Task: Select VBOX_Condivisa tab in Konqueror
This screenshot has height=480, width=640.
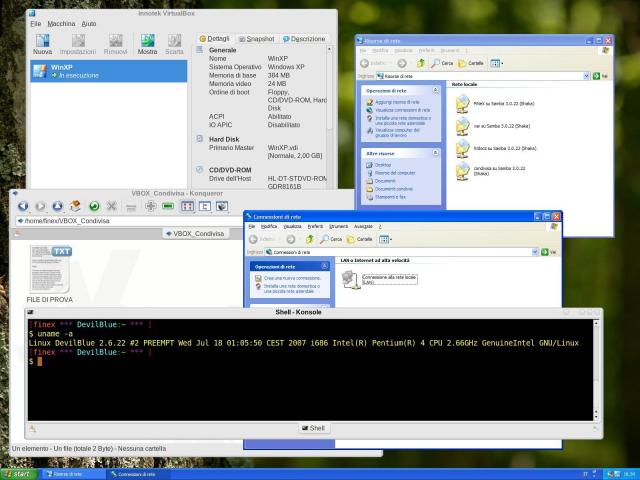Action: pyautogui.click(x=195, y=233)
